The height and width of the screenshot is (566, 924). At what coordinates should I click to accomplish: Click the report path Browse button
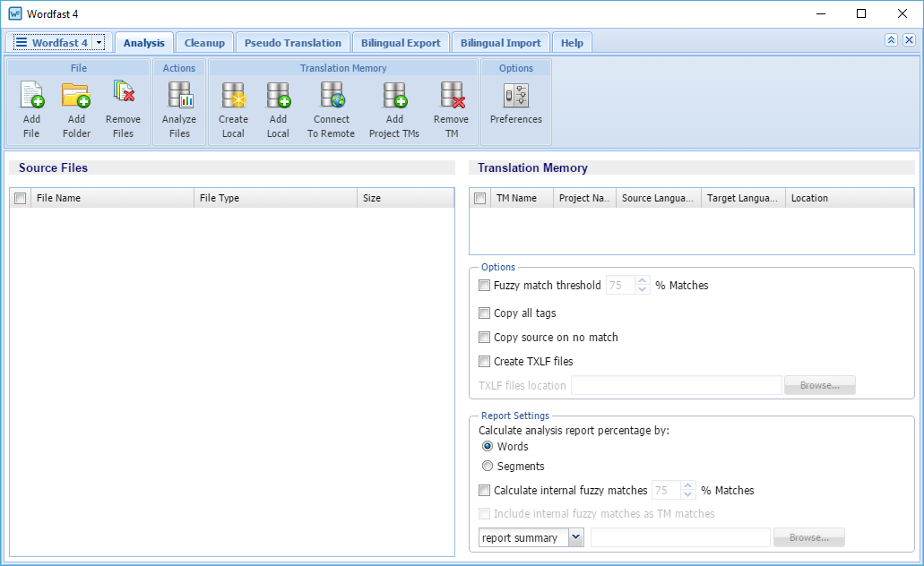click(x=809, y=537)
